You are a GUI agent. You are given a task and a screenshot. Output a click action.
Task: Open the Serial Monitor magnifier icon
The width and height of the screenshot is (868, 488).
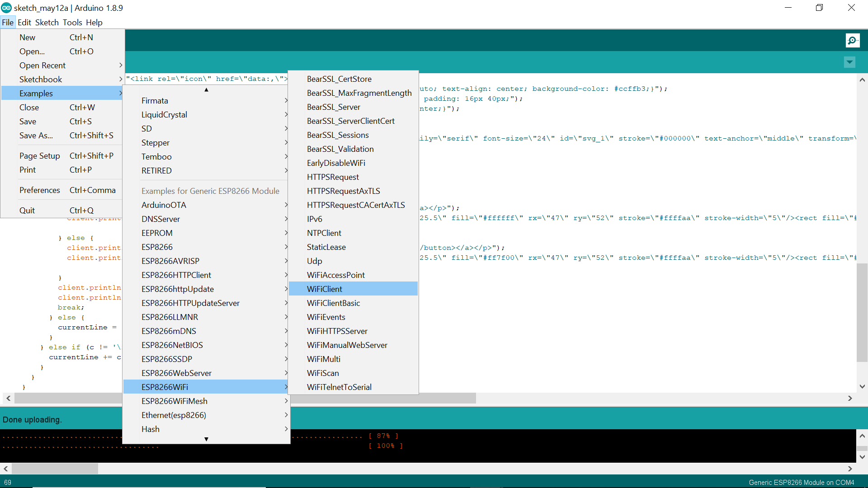pyautogui.click(x=852, y=41)
